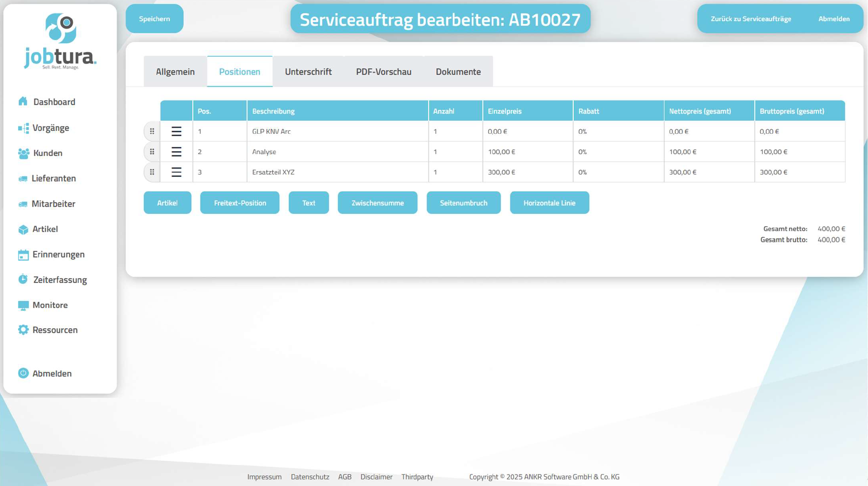This screenshot has height=486, width=868.
Task: Click drag handle of position 1 row
Action: click(x=152, y=131)
